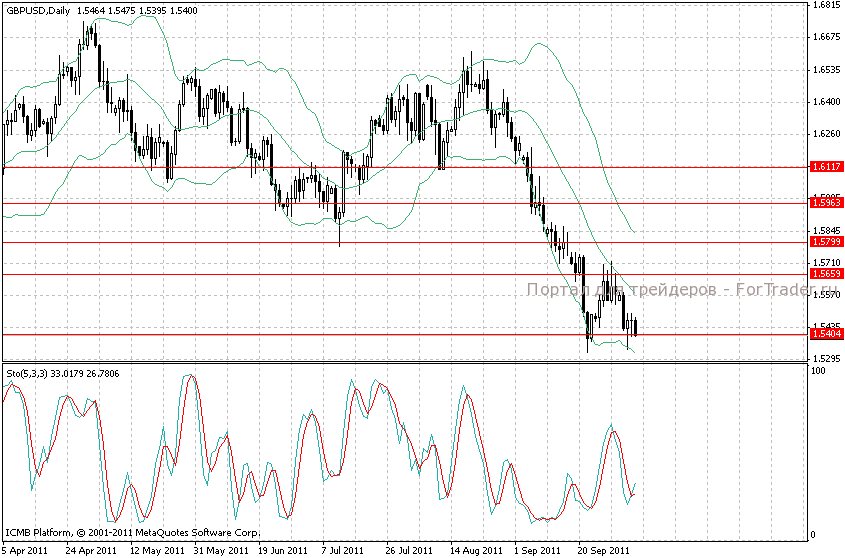Click the 1.5295 price scale value
This screenshot has height=558, width=845.
coord(827,359)
